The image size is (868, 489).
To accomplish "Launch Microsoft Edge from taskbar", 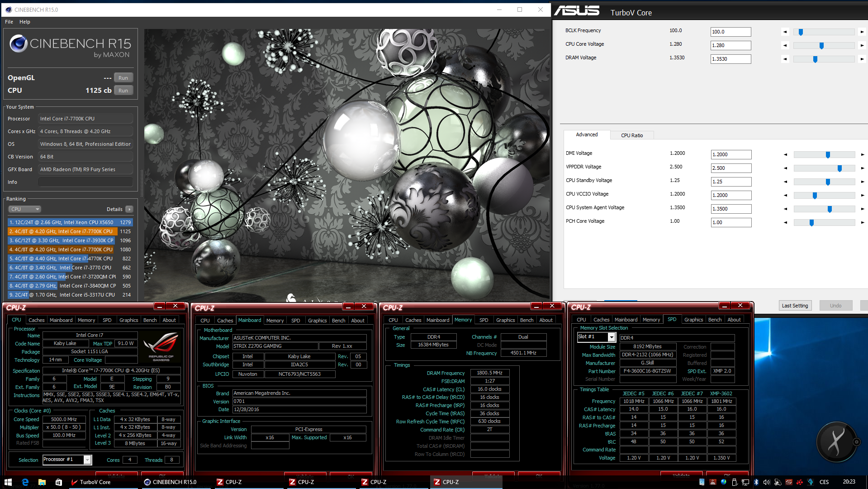I will [x=25, y=482].
